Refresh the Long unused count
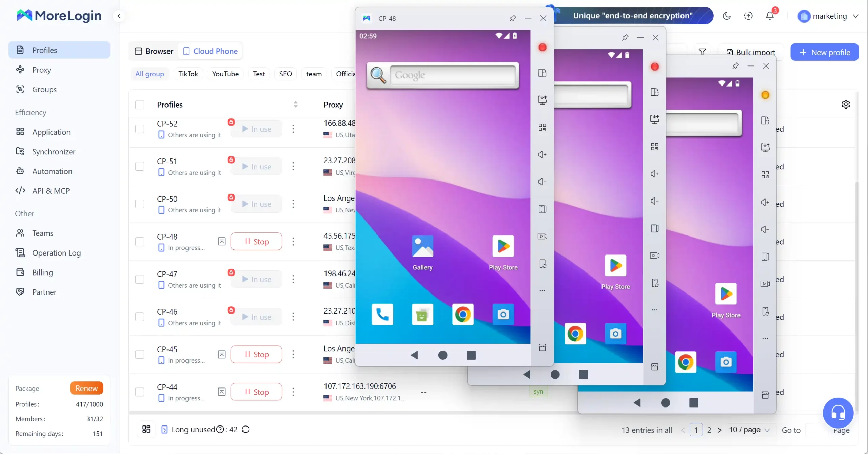The height and width of the screenshot is (454, 868). (246, 430)
